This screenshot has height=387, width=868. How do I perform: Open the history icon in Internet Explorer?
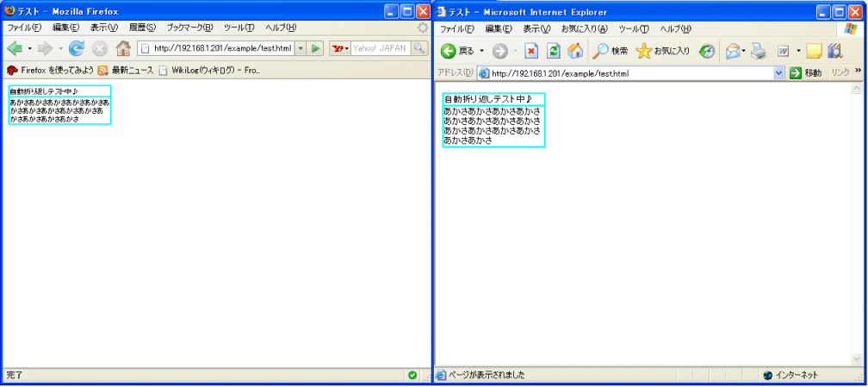point(706,51)
